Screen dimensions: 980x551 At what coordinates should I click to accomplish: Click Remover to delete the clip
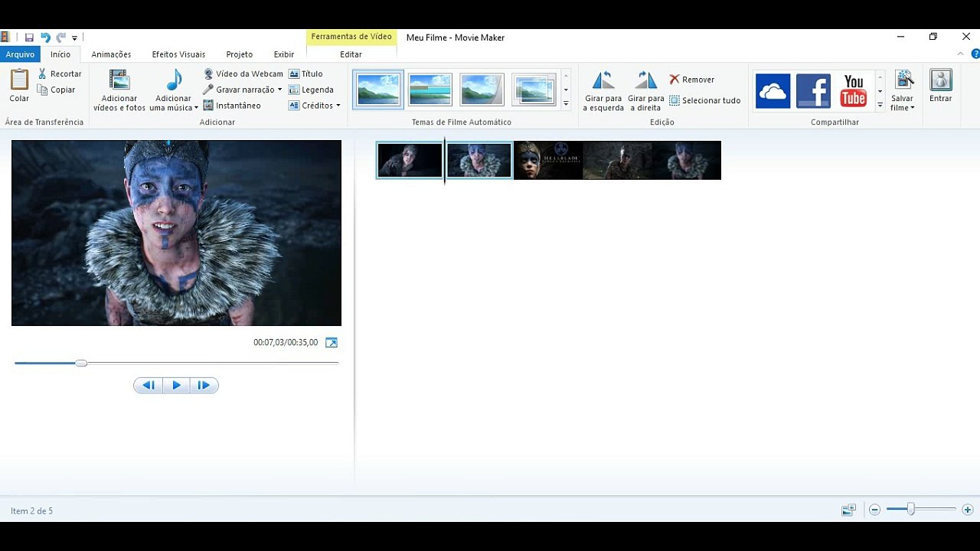pyautogui.click(x=691, y=80)
